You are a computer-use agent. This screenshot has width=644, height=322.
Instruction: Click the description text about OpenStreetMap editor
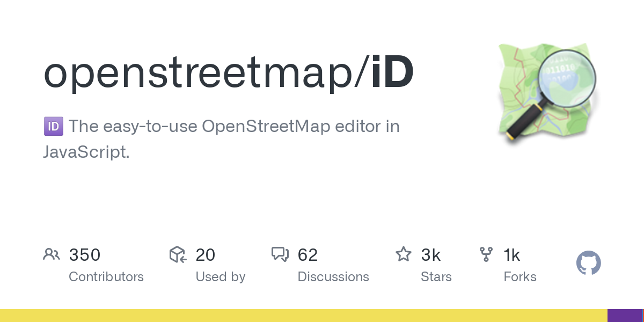221,140
